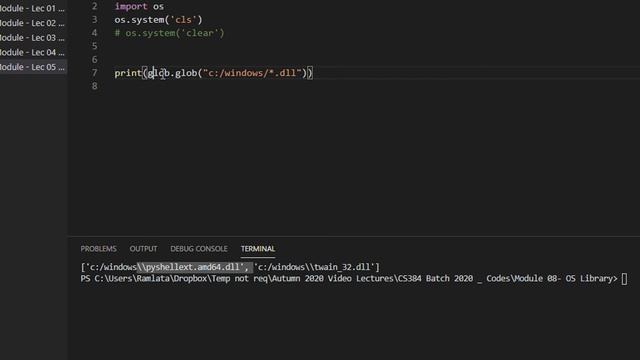
Task: Click twain_32.dll path in terminal output
Action: coord(314,267)
